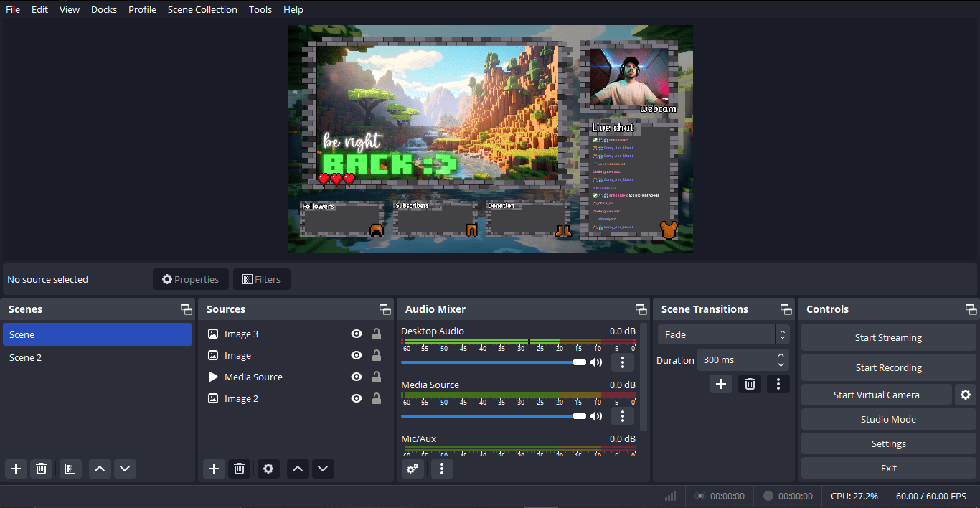This screenshot has width=980, height=508.
Task: Open the Edit menu
Action: click(x=39, y=9)
